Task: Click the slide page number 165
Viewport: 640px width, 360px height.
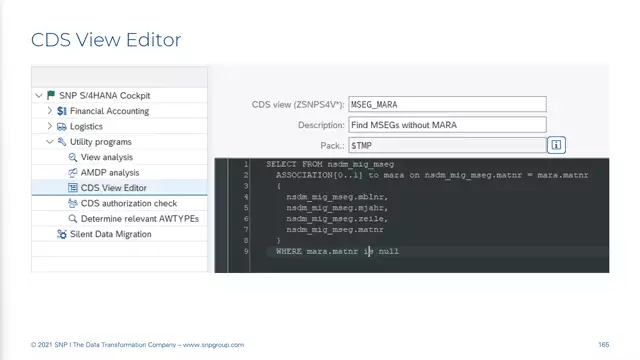Action: (x=604, y=345)
